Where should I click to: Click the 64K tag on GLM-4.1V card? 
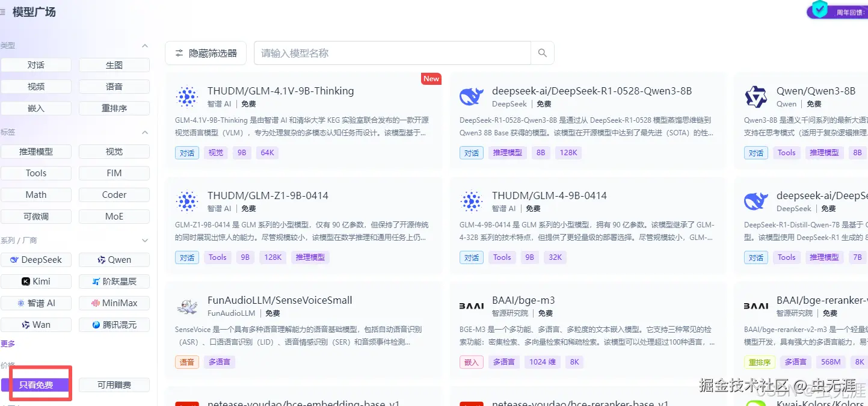(x=267, y=153)
